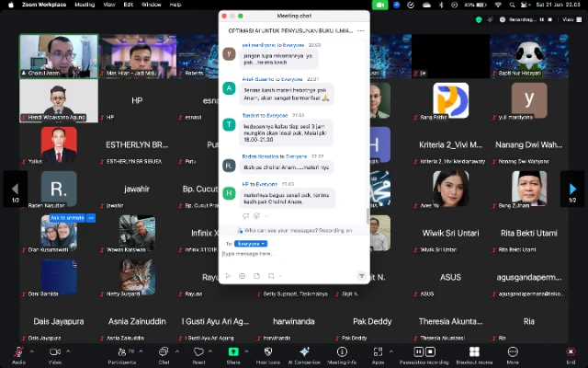This screenshot has height=368, width=588.
Task: Toggle microphone with Audio button
Action: point(17,352)
